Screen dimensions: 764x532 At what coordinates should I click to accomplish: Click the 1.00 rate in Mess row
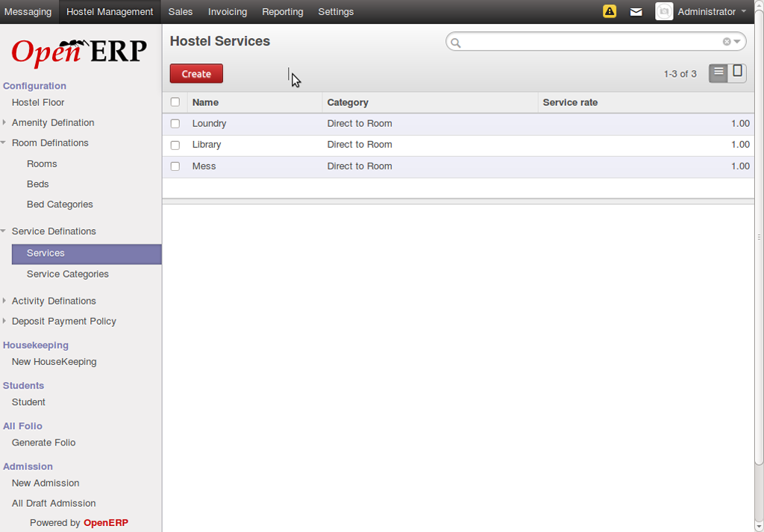(x=740, y=166)
